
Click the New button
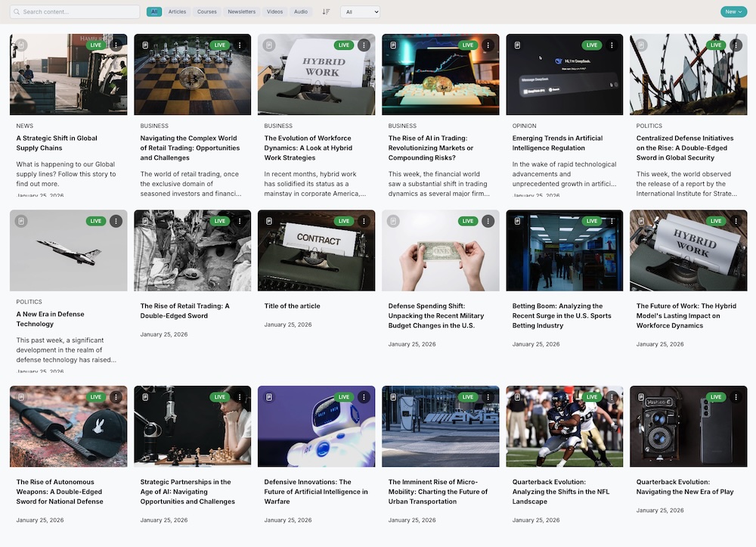(730, 12)
